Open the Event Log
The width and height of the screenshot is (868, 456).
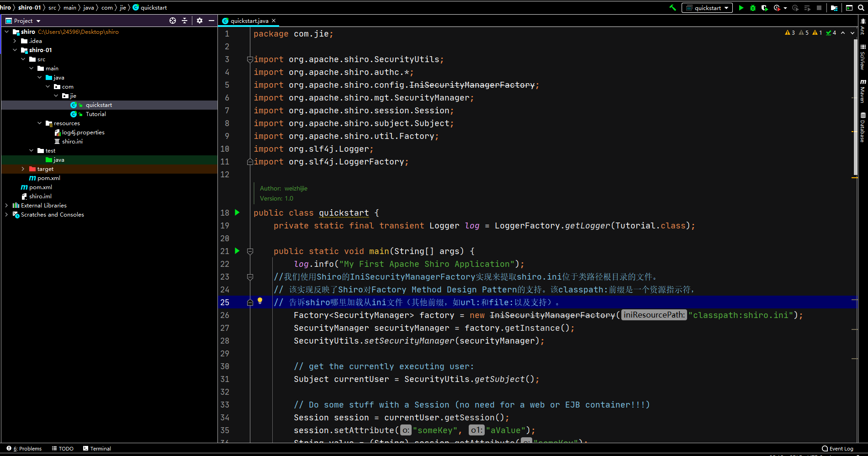(837, 449)
